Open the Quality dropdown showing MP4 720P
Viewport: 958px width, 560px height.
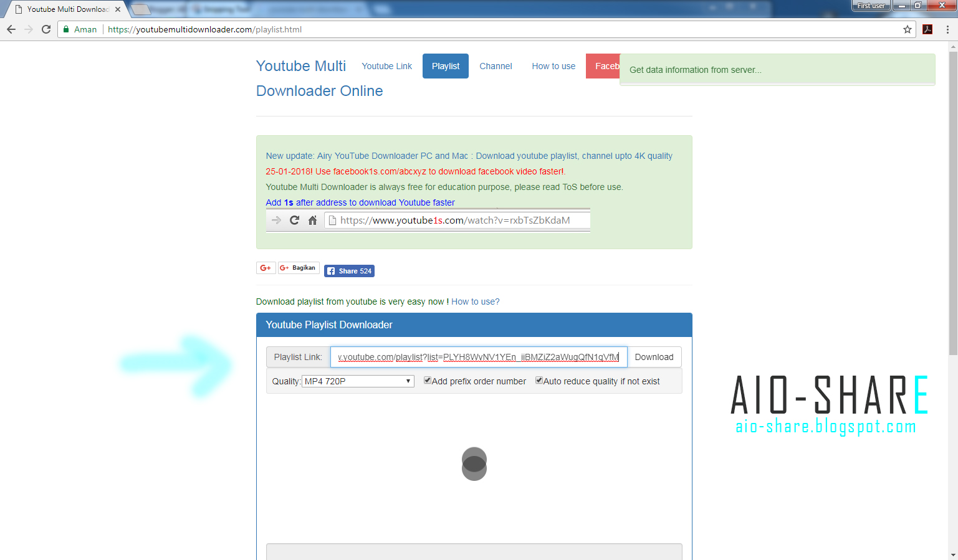pos(357,380)
